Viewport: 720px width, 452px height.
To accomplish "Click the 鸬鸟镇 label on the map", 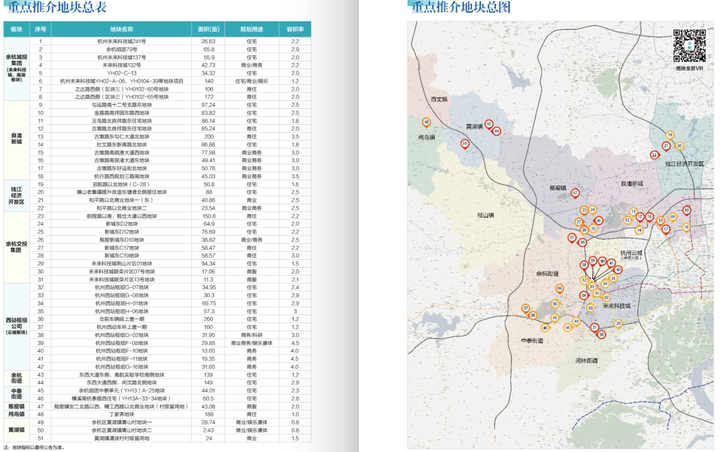I will click(427, 137).
